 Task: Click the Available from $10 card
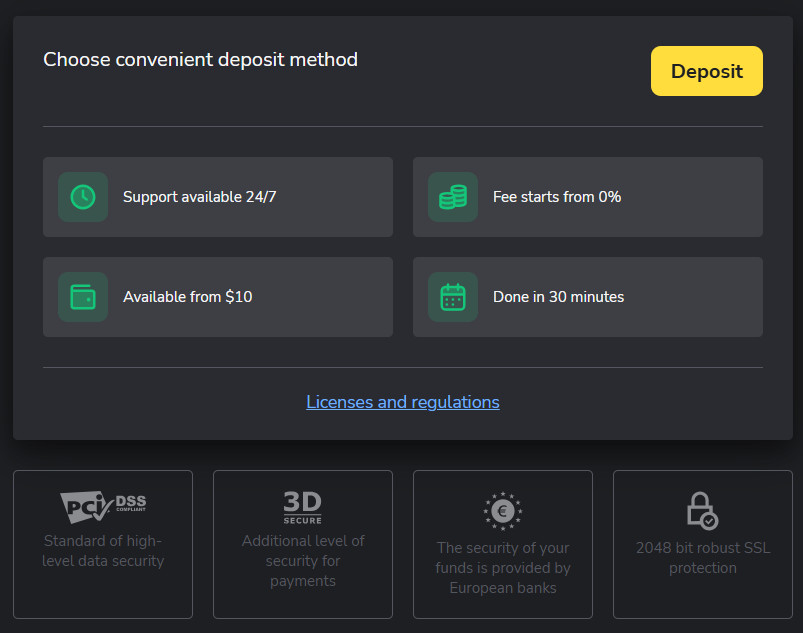[217, 297]
